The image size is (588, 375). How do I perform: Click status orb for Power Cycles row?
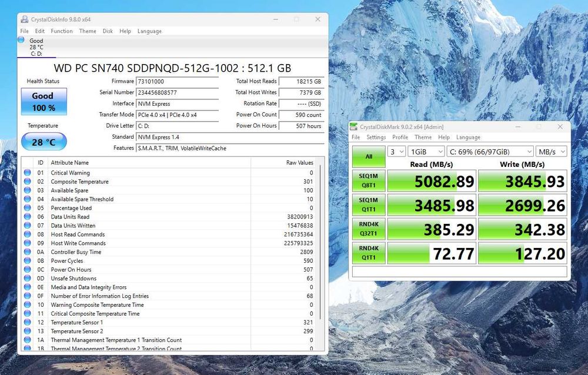[28, 260]
